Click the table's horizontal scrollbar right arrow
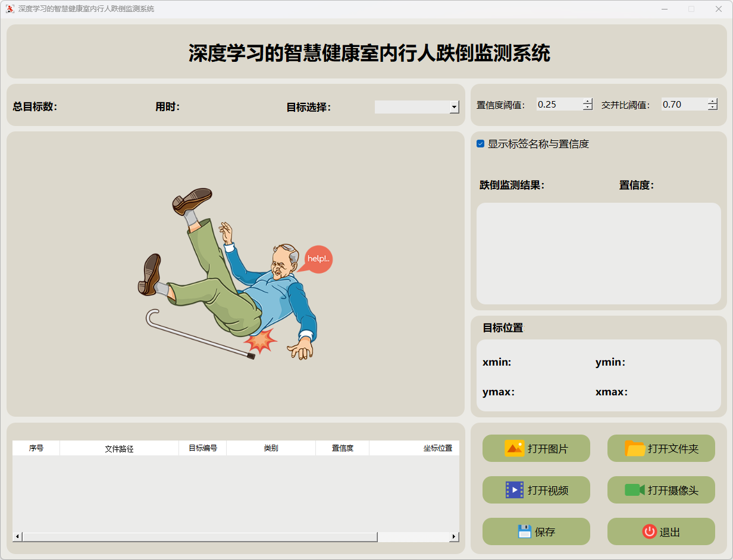This screenshot has width=733, height=560. click(454, 537)
